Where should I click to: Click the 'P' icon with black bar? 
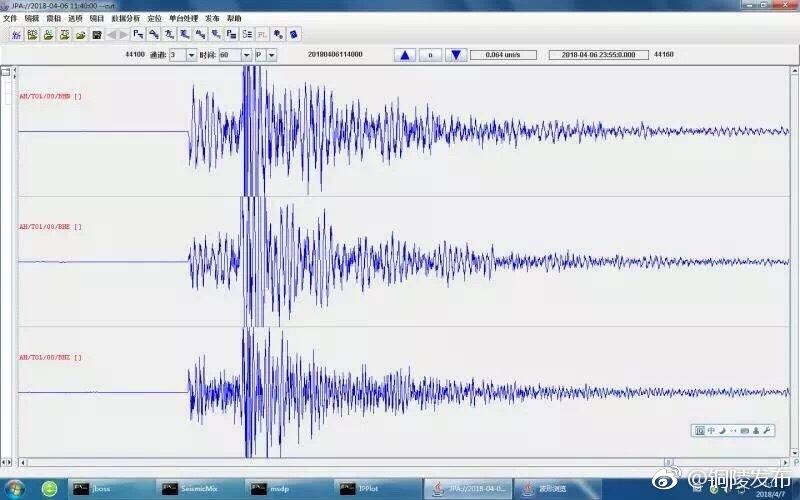[x=231, y=34]
